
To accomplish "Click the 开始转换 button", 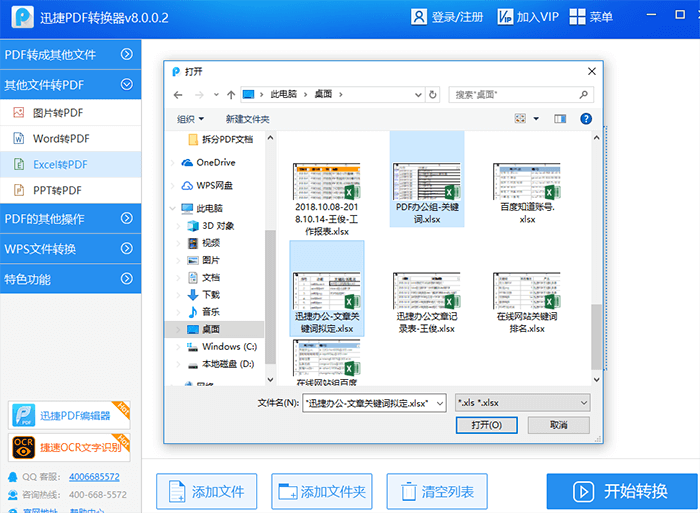I will pos(622,491).
